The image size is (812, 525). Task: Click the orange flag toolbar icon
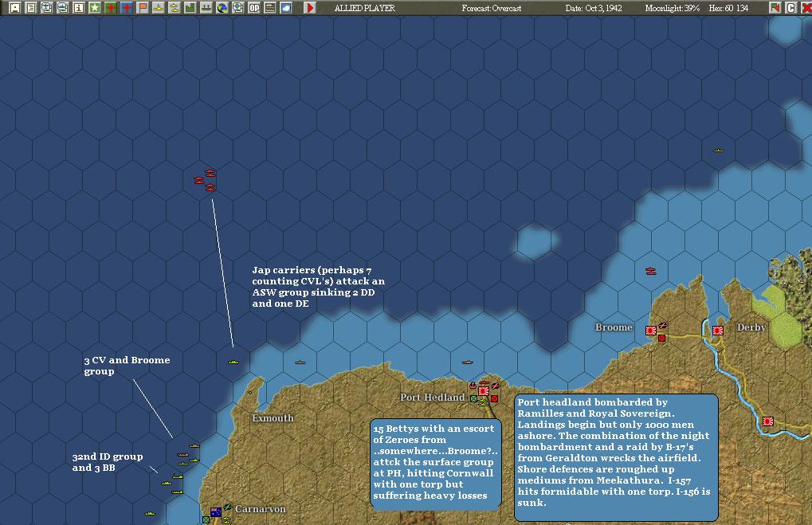coord(143,8)
